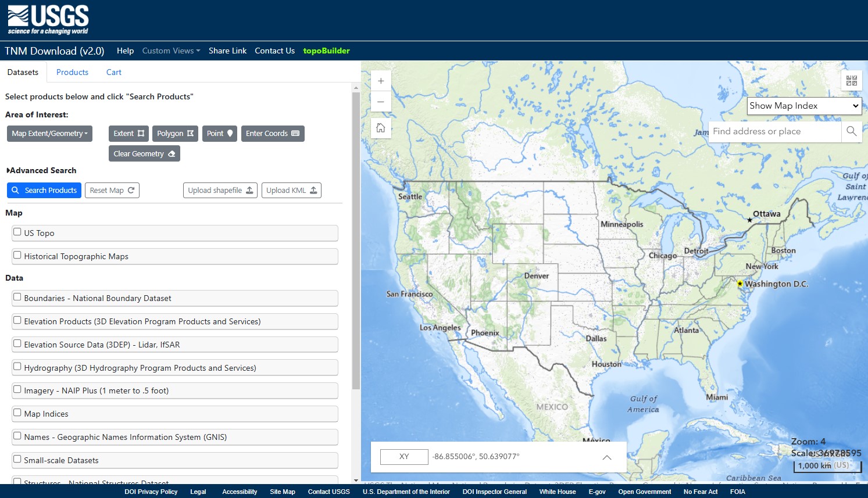This screenshot has width=868, height=498.
Task: Clear Geometry with the eraser button
Action: tap(144, 154)
